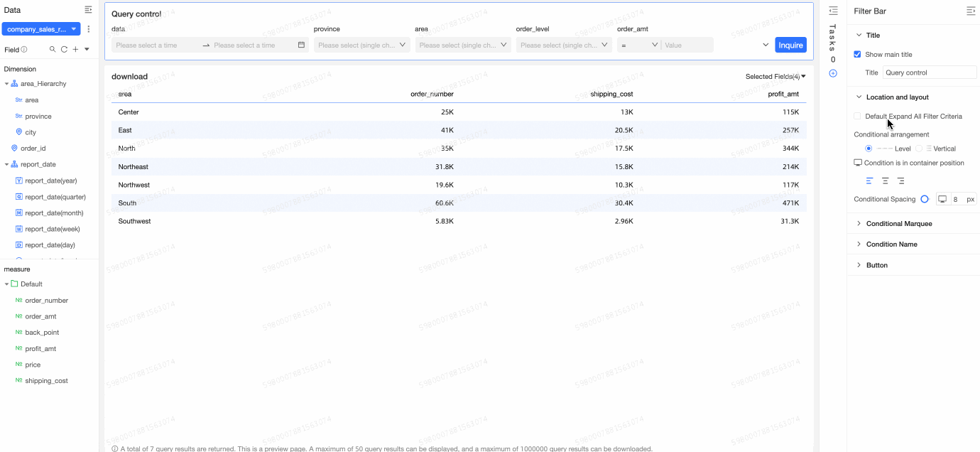
Task: Select the price measure
Action: (33, 365)
